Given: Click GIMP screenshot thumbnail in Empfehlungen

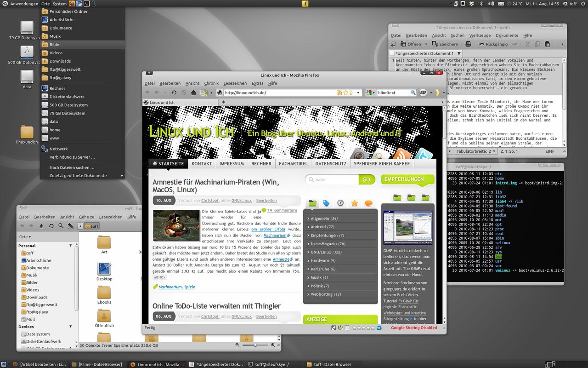Looking at the screenshot, I should pyautogui.click(x=407, y=228).
